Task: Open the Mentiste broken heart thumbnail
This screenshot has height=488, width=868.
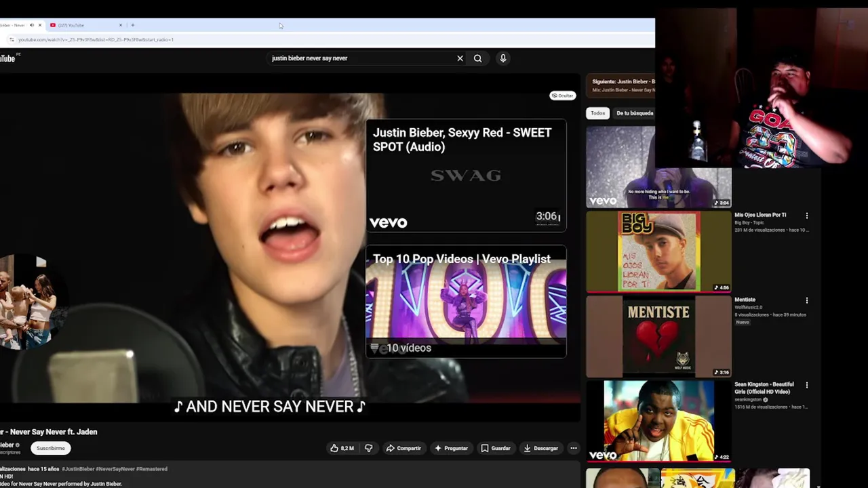Action: (658, 336)
